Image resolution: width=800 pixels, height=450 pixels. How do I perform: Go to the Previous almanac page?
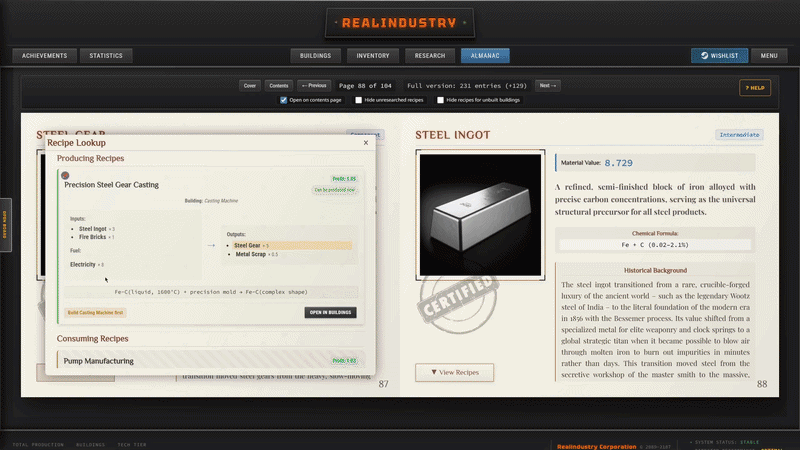point(314,86)
